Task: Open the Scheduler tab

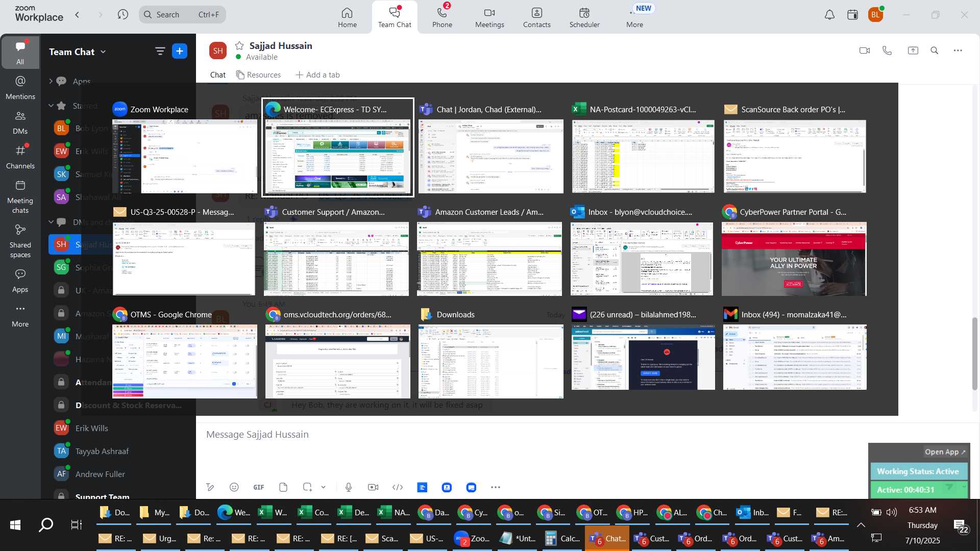Action: coord(584,17)
